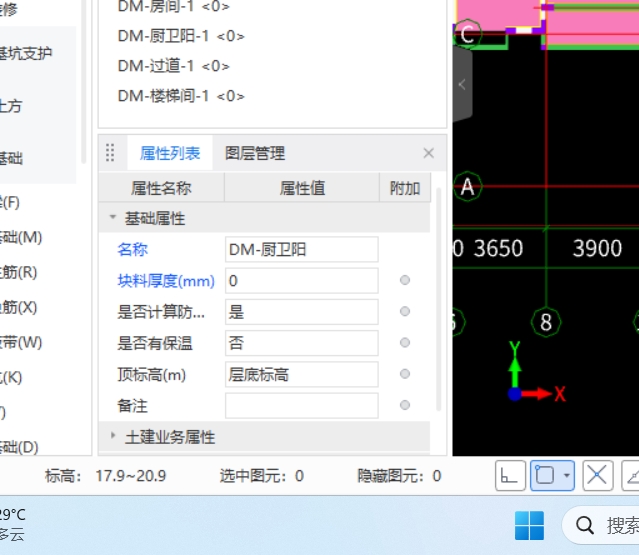Click the 标高 17.9~20.9 status text
639x555 pixels.
106,476
